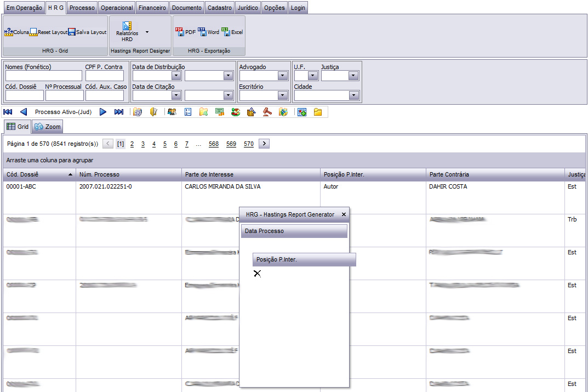The height and width of the screenshot is (392, 588).
Task: Sort by Parte de Interesse column header
Action: tap(251, 175)
